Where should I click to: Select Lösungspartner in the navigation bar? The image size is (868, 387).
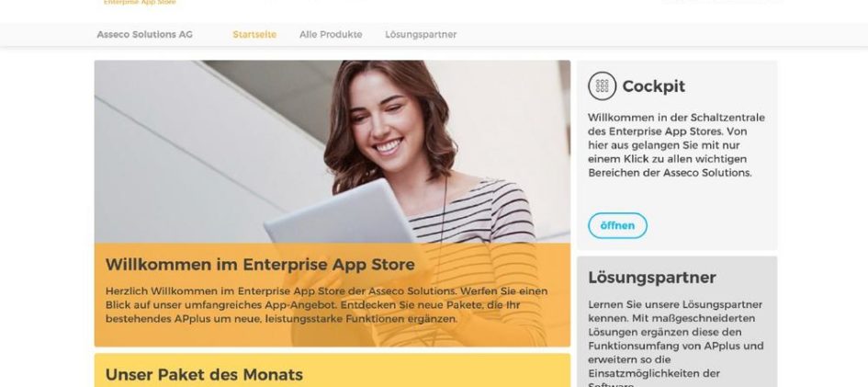click(421, 34)
